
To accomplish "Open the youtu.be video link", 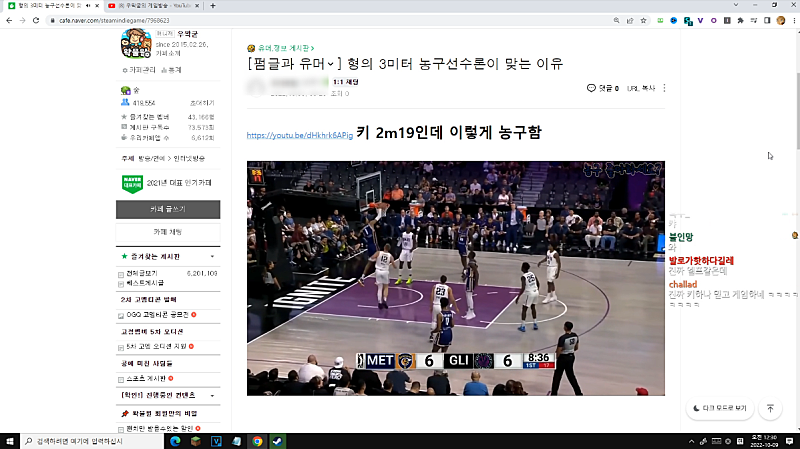I will click(299, 135).
